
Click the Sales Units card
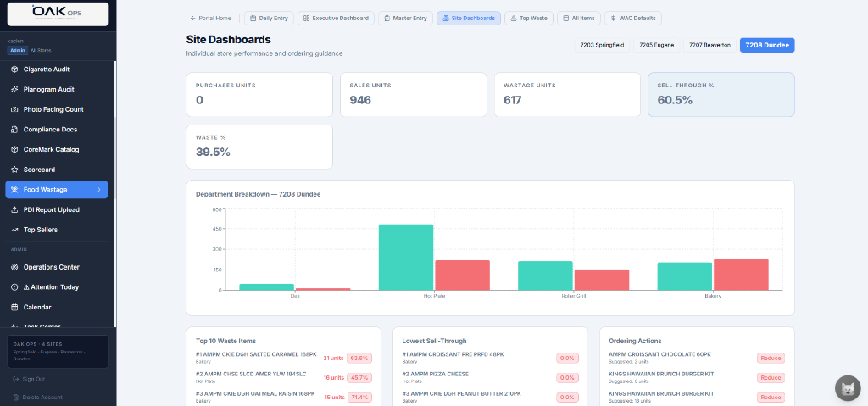coord(414,95)
